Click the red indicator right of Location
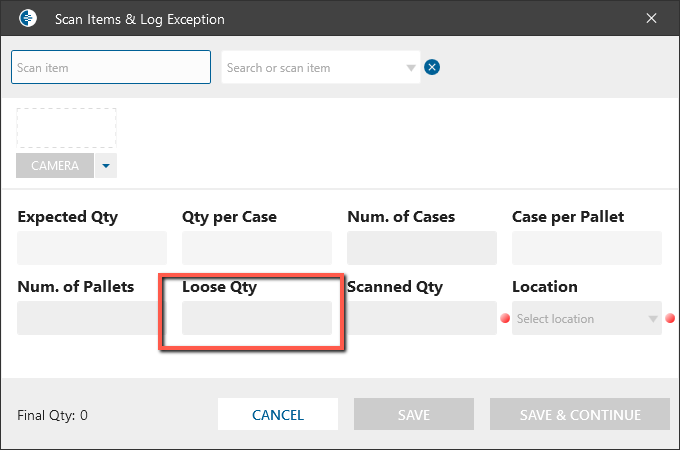This screenshot has width=680, height=450. point(670,319)
